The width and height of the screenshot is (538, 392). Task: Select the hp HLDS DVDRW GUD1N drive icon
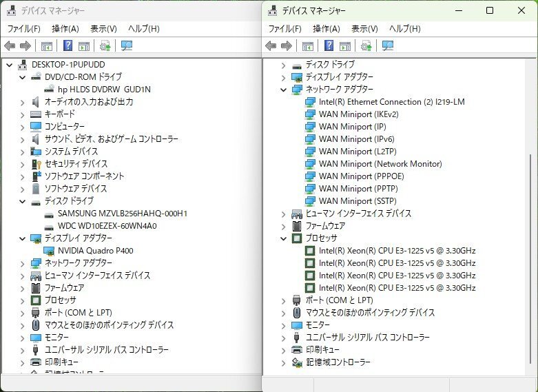pyautogui.click(x=49, y=90)
